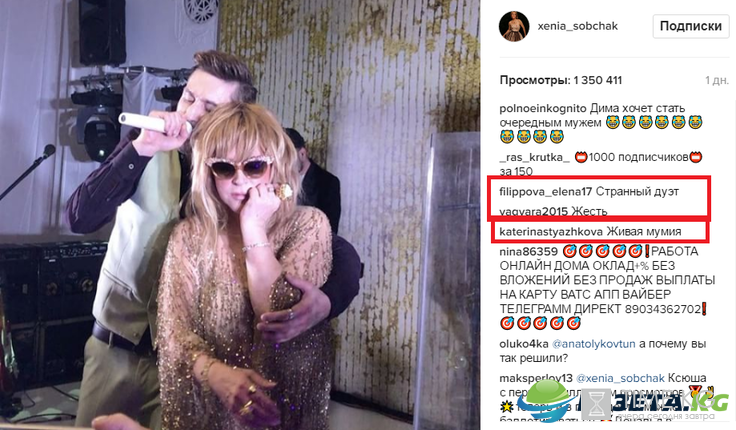Image resolution: width=736 pixels, height=430 pixels.
Task: Open the oluko4ka commenter profile
Action: click(x=524, y=344)
